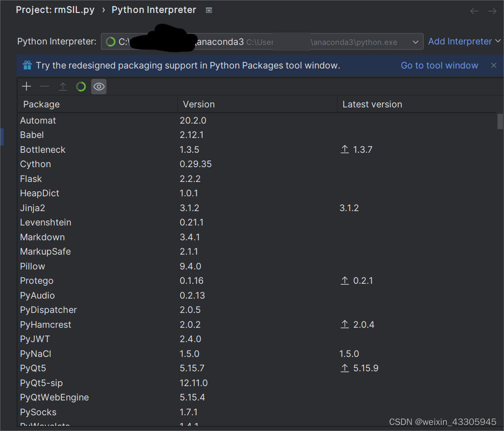
Task: Select the PyAudio package row
Action: point(257,295)
